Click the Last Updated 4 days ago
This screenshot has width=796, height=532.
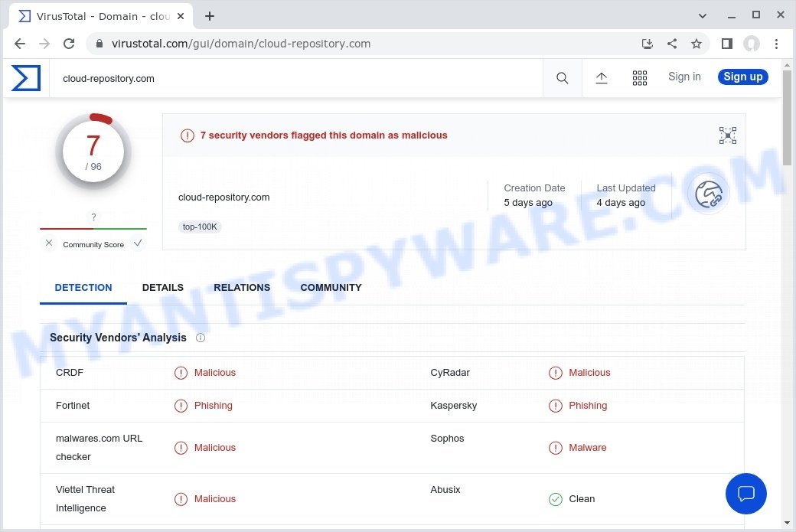tap(626, 195)
